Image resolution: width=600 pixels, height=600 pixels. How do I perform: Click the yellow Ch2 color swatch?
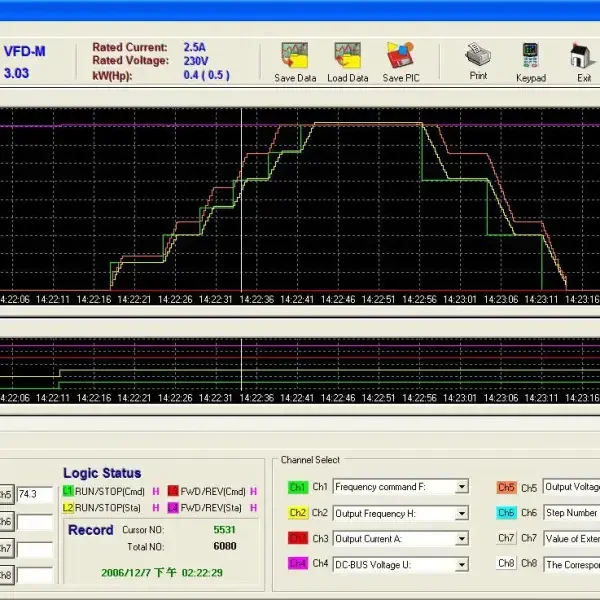tap(298, 513)
